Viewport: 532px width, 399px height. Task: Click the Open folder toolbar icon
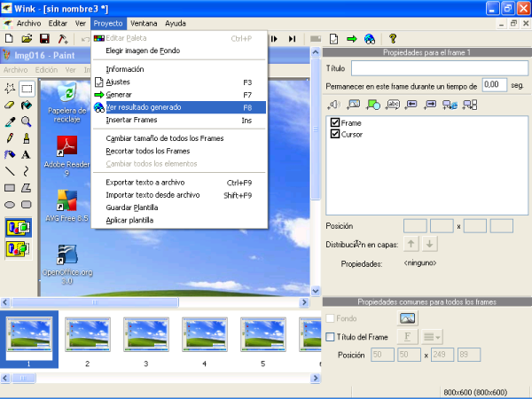coord(27,39)
